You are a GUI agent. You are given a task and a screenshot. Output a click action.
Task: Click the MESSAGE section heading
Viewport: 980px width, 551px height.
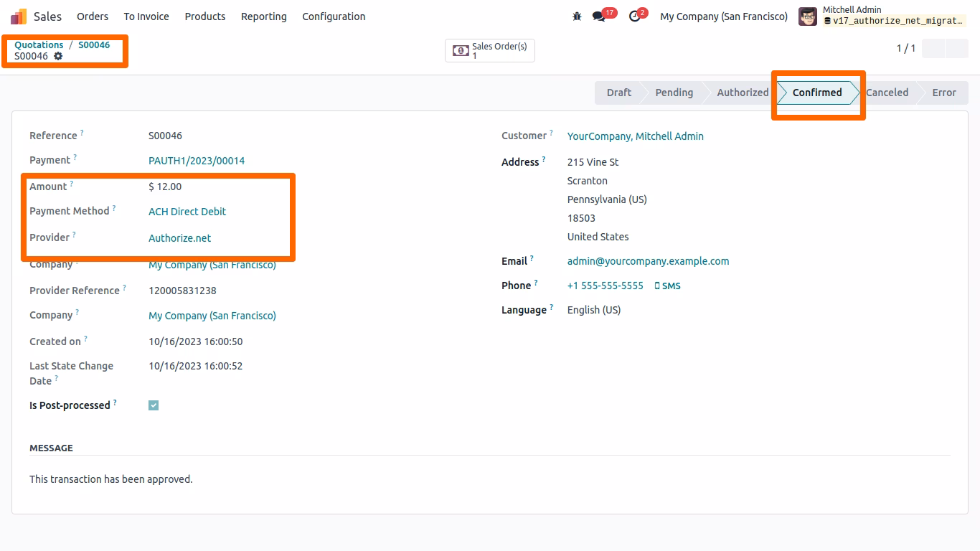click(51, 448)
